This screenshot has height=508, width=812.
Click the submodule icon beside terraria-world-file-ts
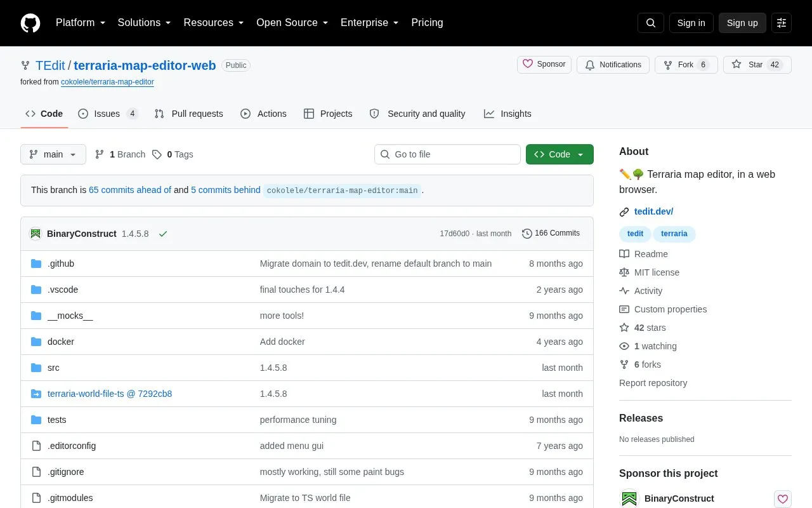point(36,394)
